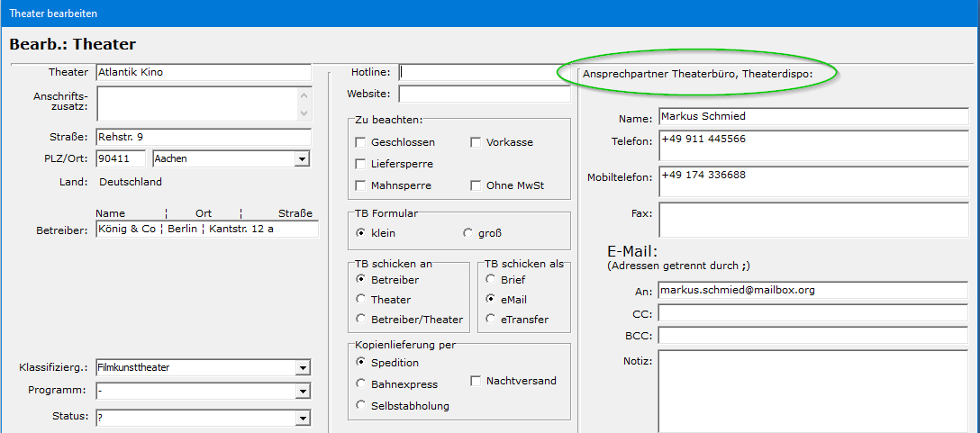Open the Programm dropdown list
Viewport: 980px width, 433px height.
point(302,392)
